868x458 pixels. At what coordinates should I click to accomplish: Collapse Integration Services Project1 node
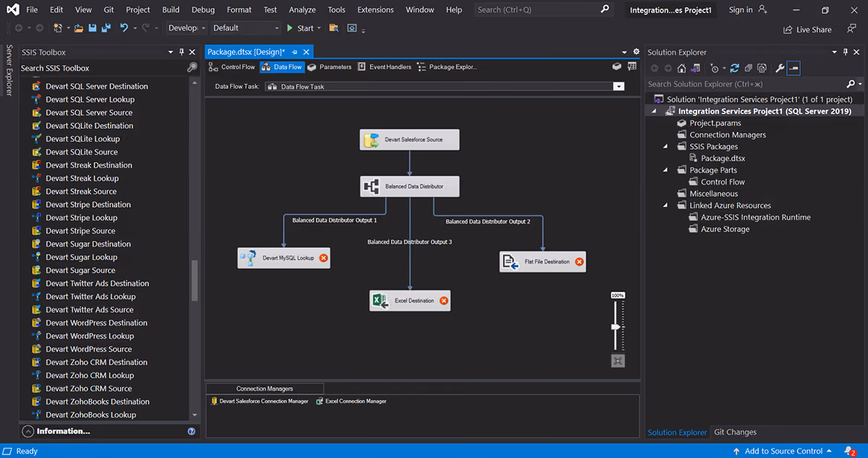pyautogui.click(x=655, y=111)
